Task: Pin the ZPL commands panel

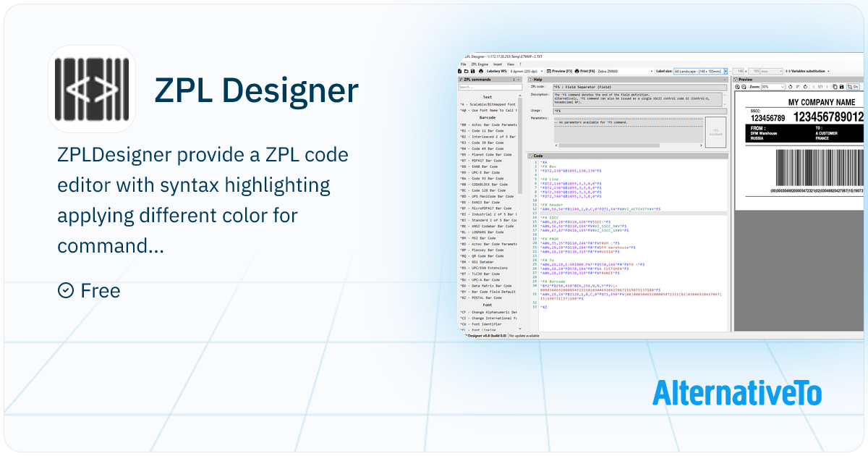Action: 514,80
